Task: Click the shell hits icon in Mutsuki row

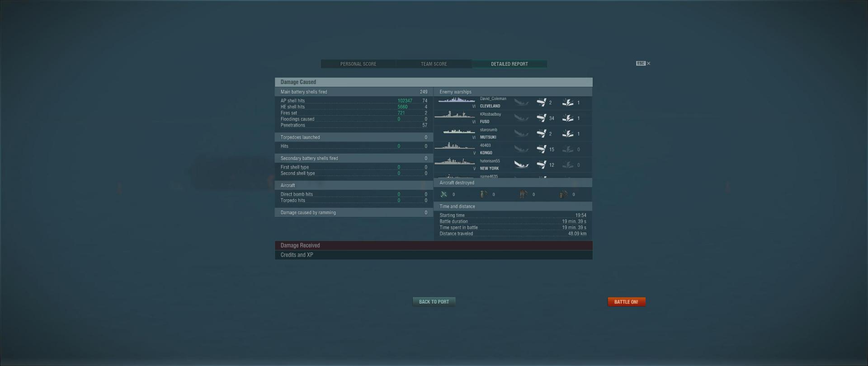Action: tap(541, 134)
